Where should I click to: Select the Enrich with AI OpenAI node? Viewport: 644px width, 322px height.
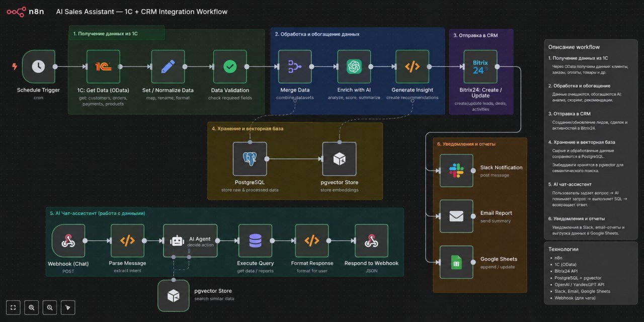(x=354, y=66)
